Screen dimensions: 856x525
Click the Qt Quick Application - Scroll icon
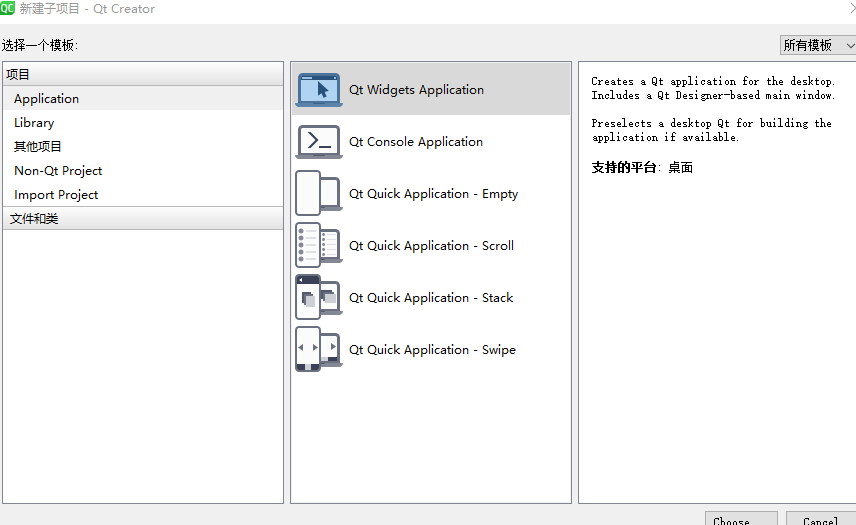point(319,245)
